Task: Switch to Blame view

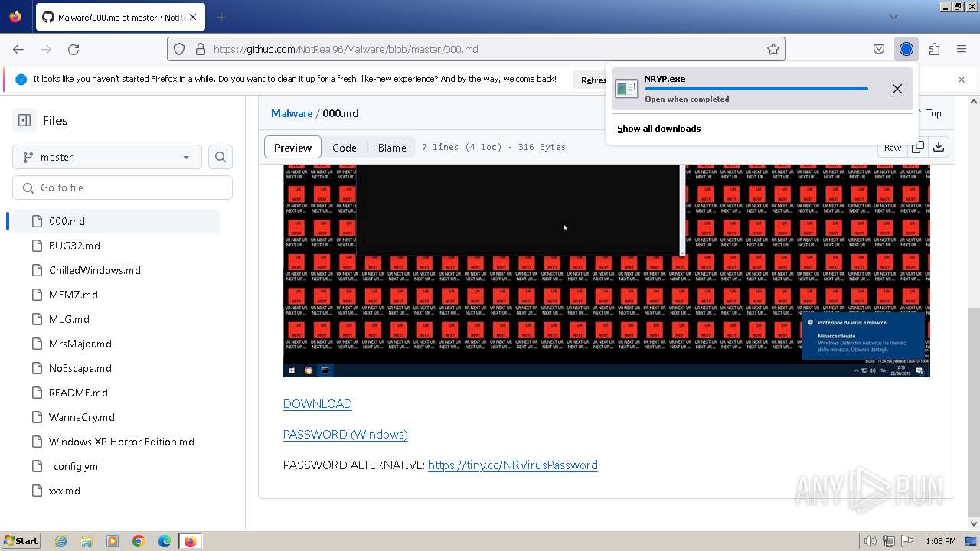Action: coord(392,148)
